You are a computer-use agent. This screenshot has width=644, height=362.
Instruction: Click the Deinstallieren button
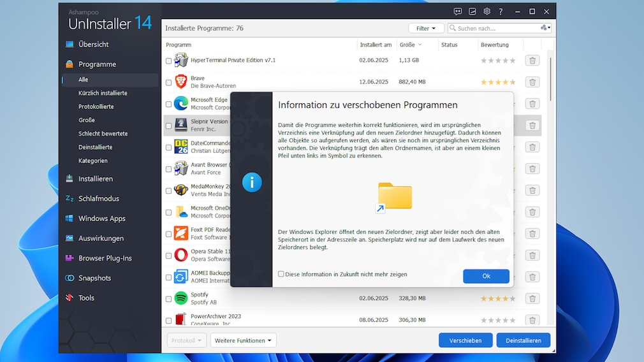click(x=523, y=340)
